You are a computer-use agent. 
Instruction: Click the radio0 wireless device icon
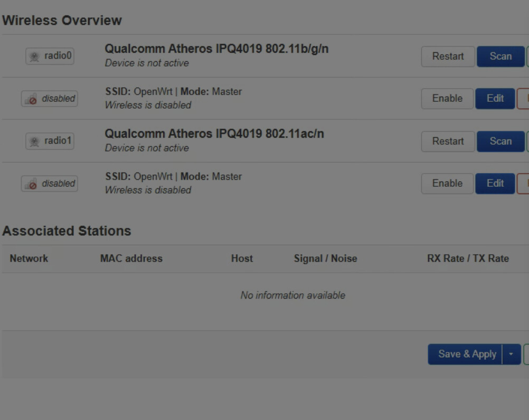pos(34,56)
